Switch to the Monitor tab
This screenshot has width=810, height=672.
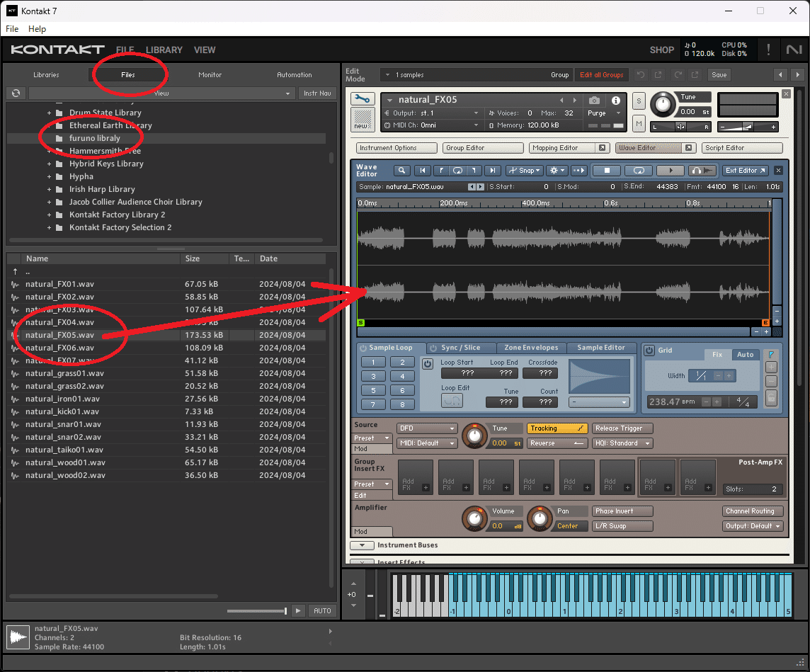click(210, 75)
